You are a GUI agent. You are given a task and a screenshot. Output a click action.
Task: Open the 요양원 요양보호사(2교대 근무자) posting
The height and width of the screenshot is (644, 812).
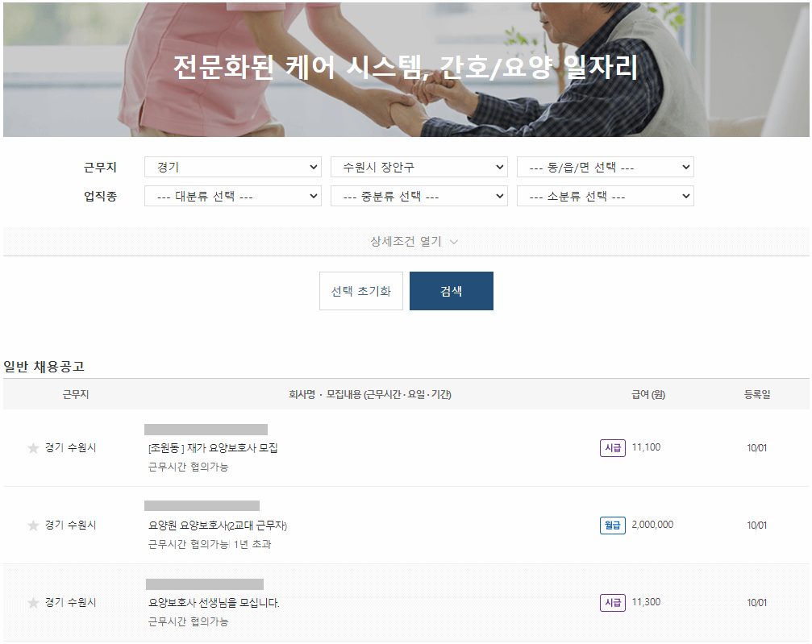pyautogui.click(x=218, y=526)
